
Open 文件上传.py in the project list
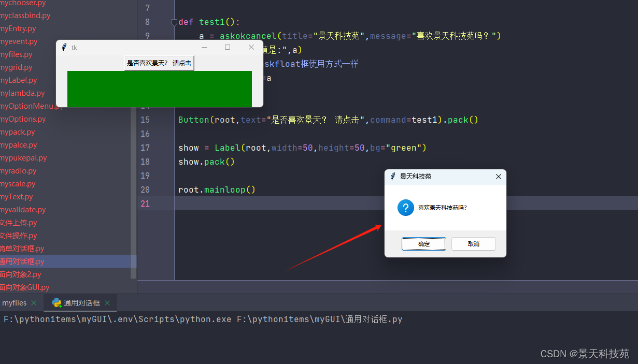pos(18,223)
